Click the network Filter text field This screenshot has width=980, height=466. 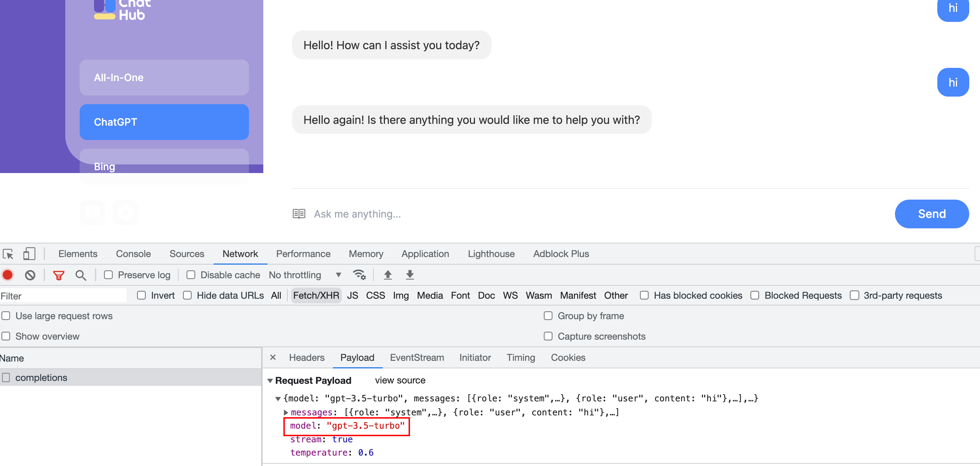pyautogui.click(x=63, y=296)
